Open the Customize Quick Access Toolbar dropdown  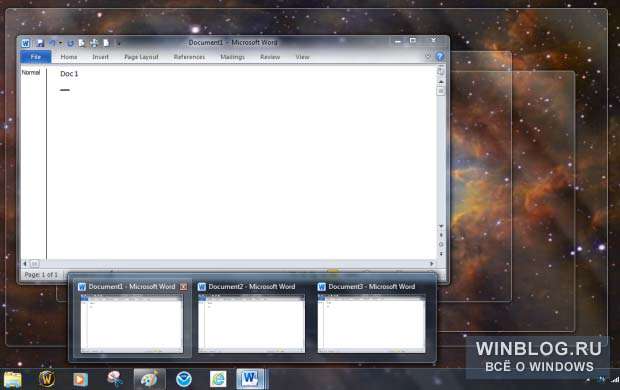click(118, 44)
